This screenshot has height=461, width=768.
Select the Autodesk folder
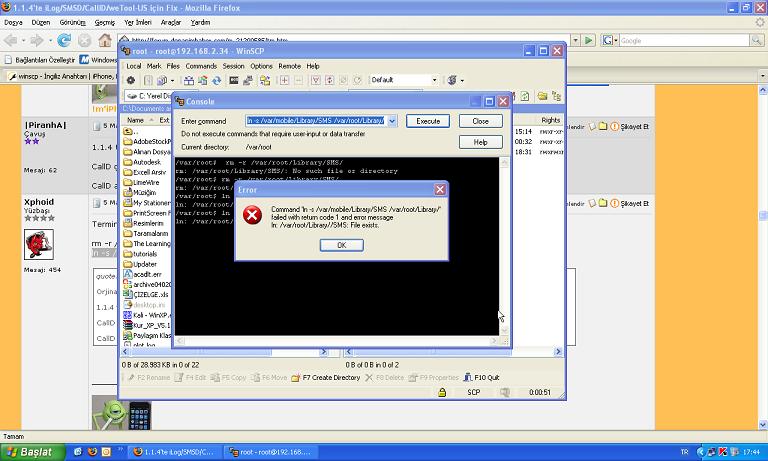point(143,162)
